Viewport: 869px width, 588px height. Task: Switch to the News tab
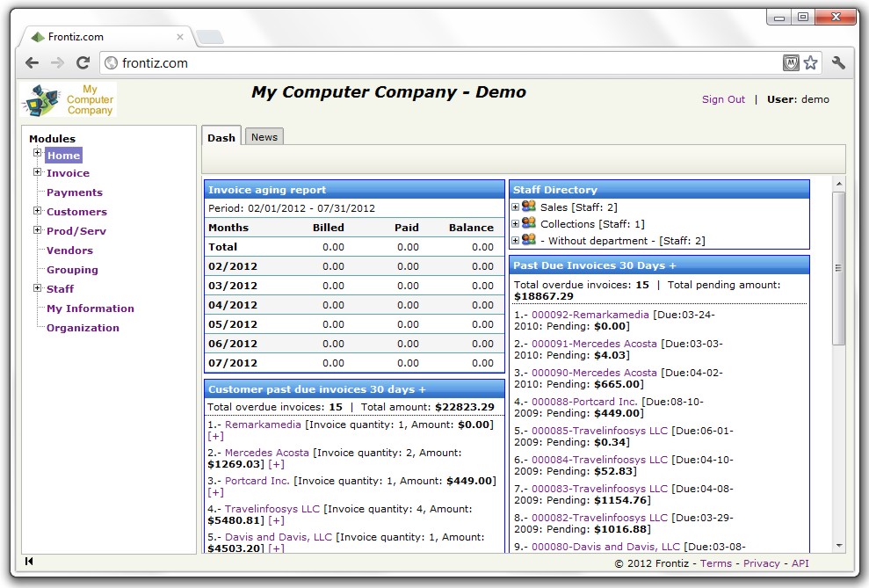pyautogui.click(x=264, y=137)
